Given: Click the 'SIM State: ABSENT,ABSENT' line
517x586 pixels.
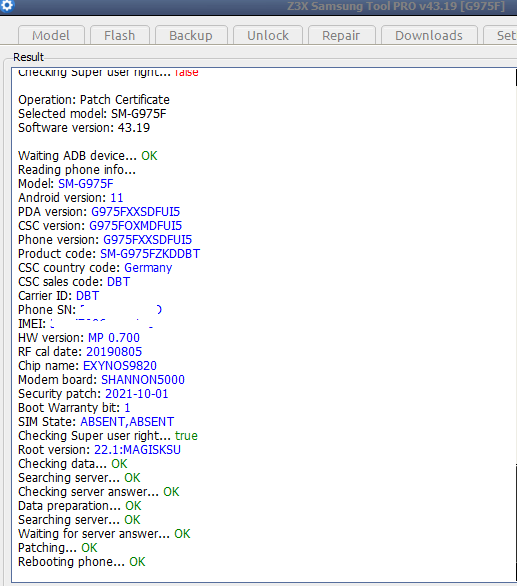Looking at the screenshot, I should (96, 422).
